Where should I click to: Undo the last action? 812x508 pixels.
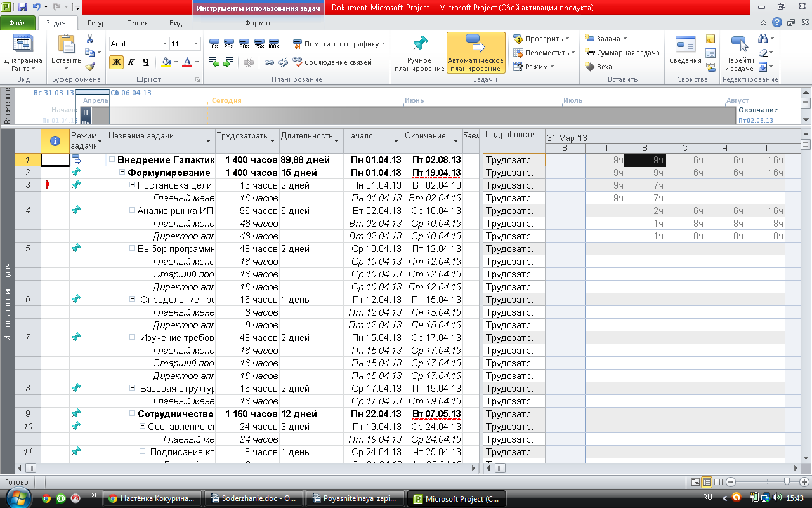[x=37, y=8]
